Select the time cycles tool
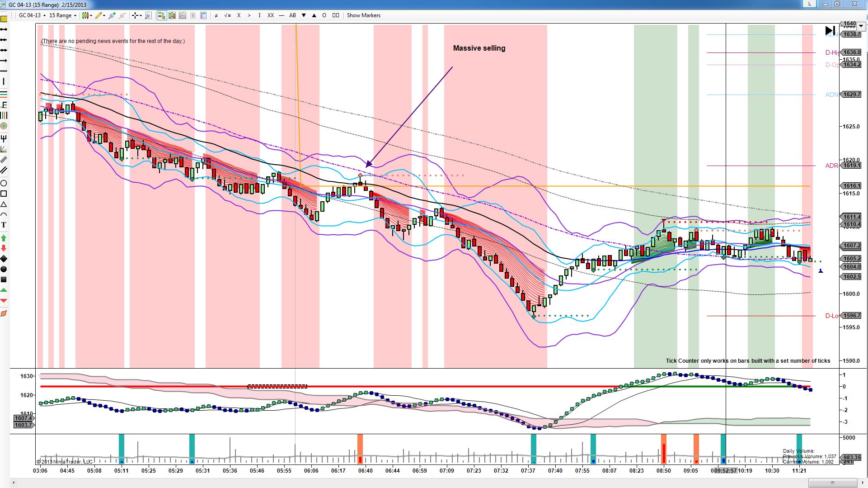Screen dimensions: 868x488 coord(4,115)
